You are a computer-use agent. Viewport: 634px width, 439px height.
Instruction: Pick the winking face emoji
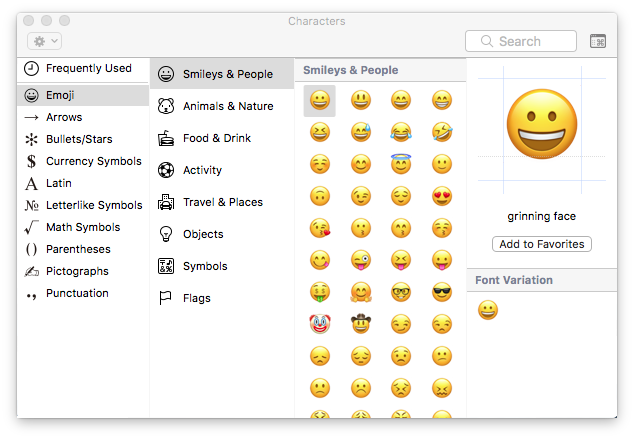click(361, 196)
